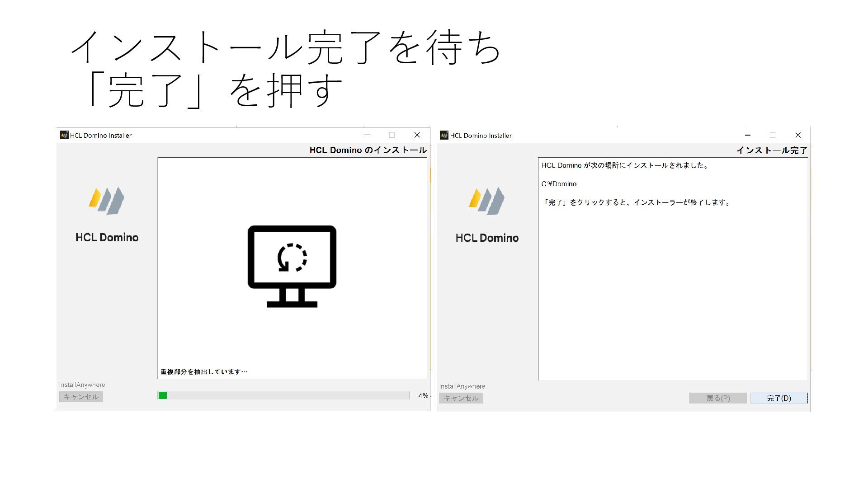868x488 pixels.
Task: Click the HCL Domino logo in left window
Action: pos(107,201)
